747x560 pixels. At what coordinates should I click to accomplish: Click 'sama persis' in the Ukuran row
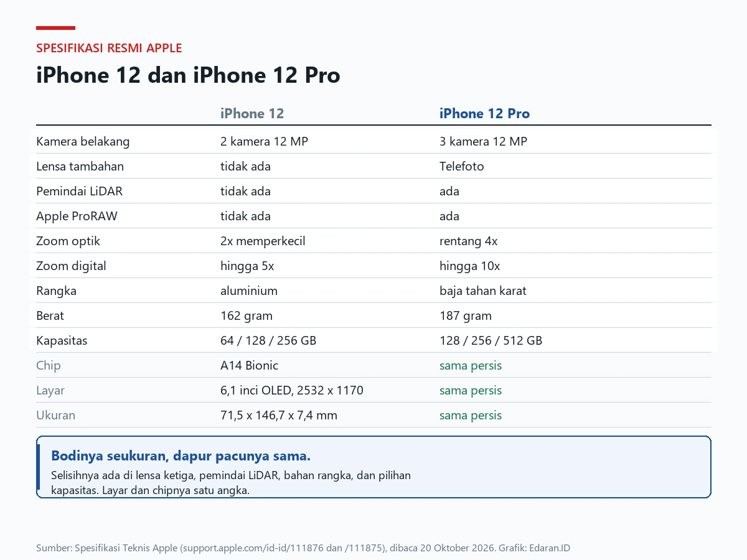471,415
